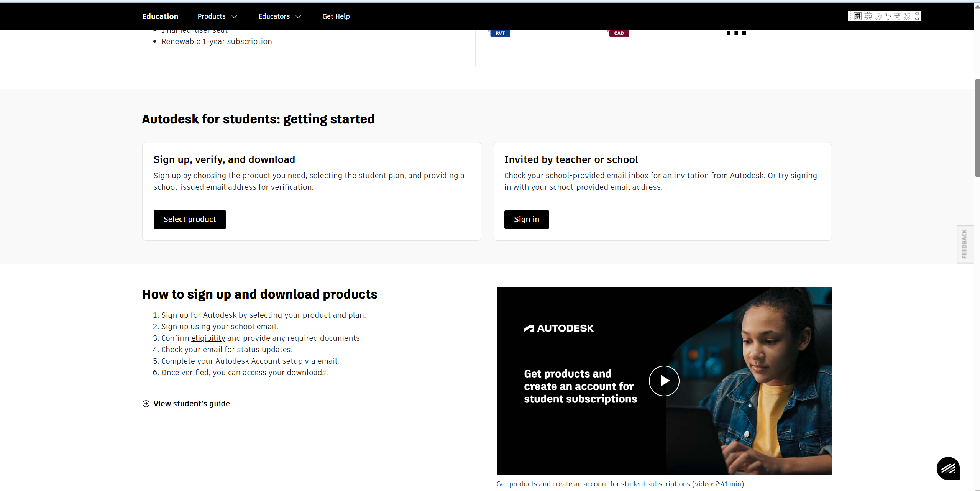980x491 pixels.
Task: Click 'Get products and create an account' video title
Action: tap(581, 386)
